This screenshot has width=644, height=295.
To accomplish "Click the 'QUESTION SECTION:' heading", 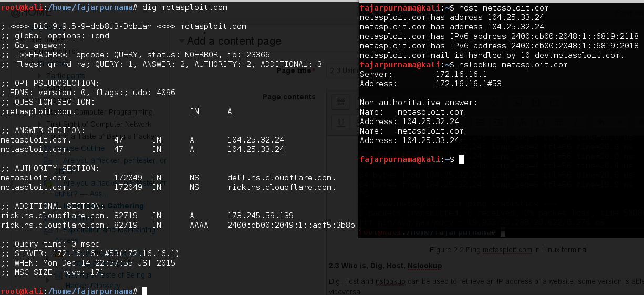I will pos(48,102).
